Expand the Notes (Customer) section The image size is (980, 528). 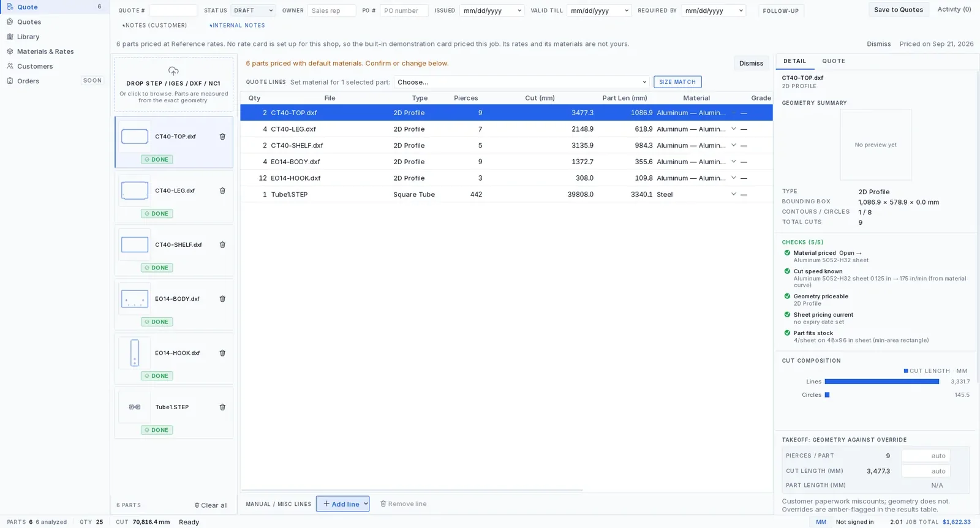point(155,25)
